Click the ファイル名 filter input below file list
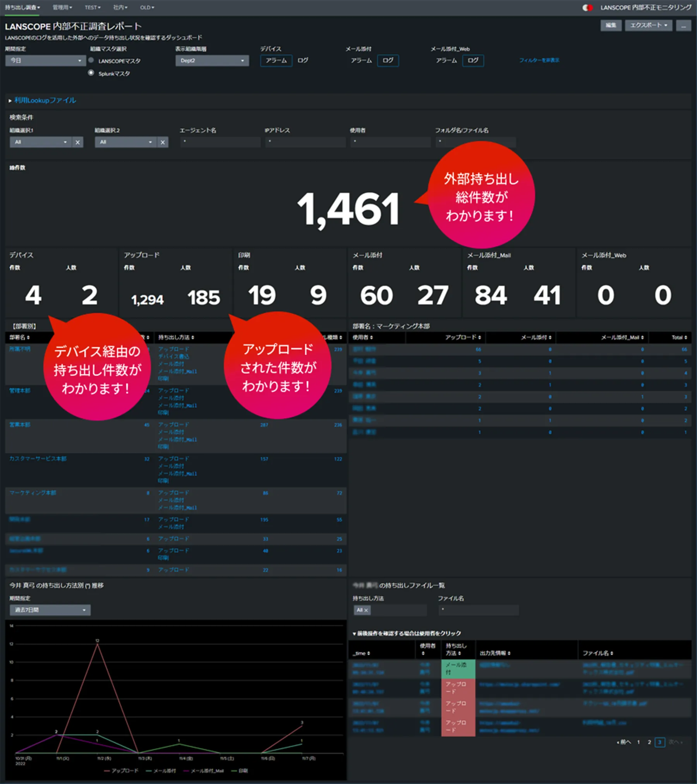The width and height of the screenshot is (697, 784). [x=479, y=610]
